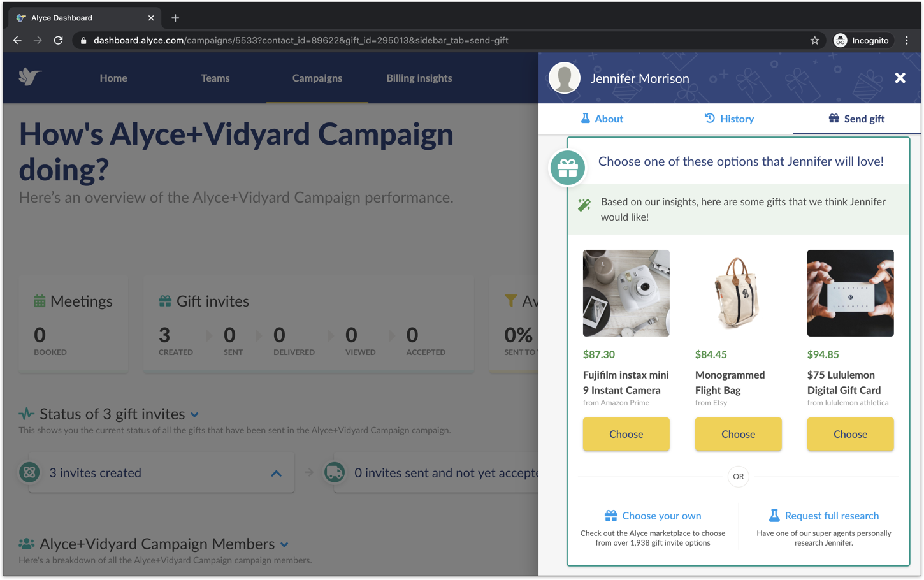The image size is (924, 580).
Task: Click the $94.85 price
Action: click(x=823, y=354)
